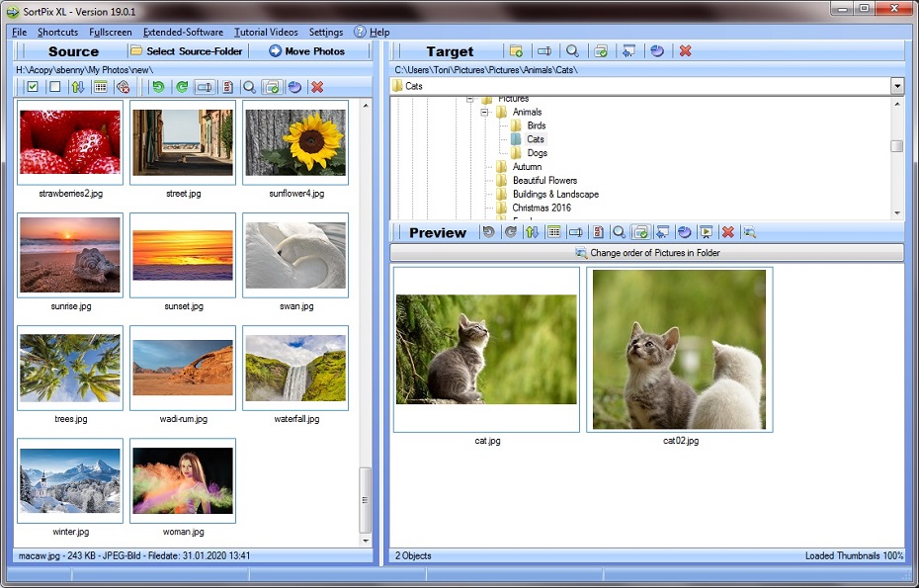This screenshot has width=919, height=588.
Task: Click the folder tree vertical scrollbar handle
Action: [896, 146]
